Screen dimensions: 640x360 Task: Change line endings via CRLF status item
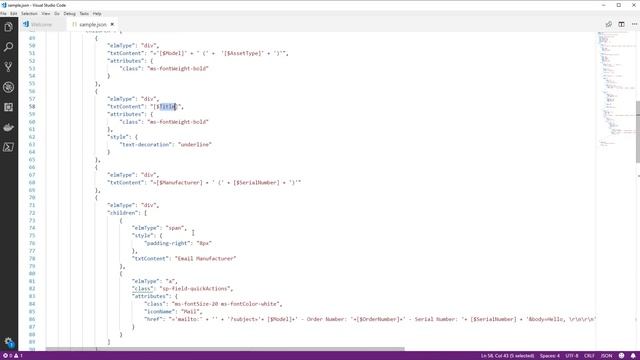tap(589, 356)
